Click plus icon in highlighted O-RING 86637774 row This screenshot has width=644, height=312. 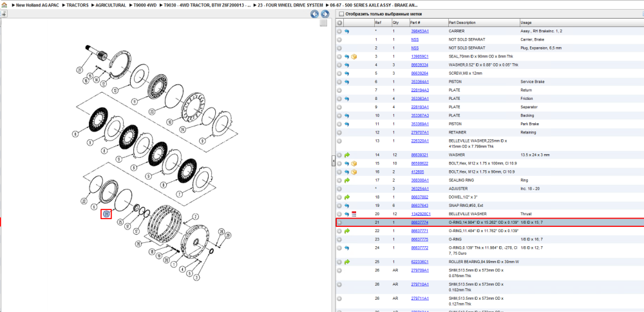pyautogui.click(x=339, y=222)
